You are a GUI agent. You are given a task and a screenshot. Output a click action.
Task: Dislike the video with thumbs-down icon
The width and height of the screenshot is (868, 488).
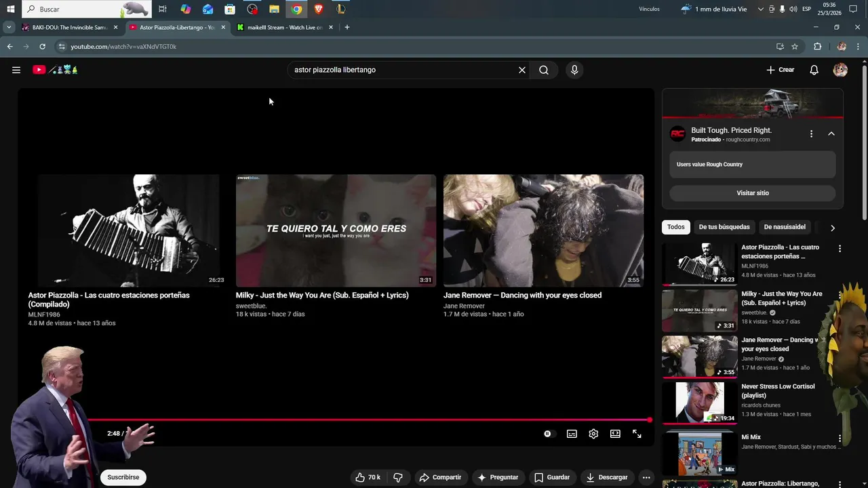[x=398, y=477]
